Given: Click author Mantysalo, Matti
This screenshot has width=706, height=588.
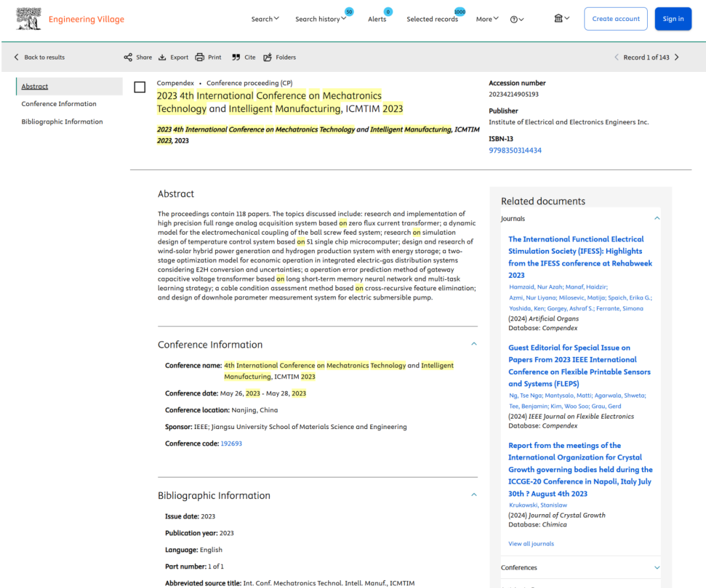Looking at the screenshot, I should point(568,396).
